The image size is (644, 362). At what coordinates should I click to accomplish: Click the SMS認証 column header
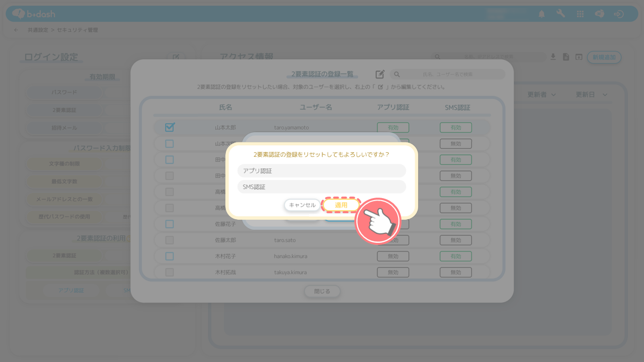[x=457, y=107]
